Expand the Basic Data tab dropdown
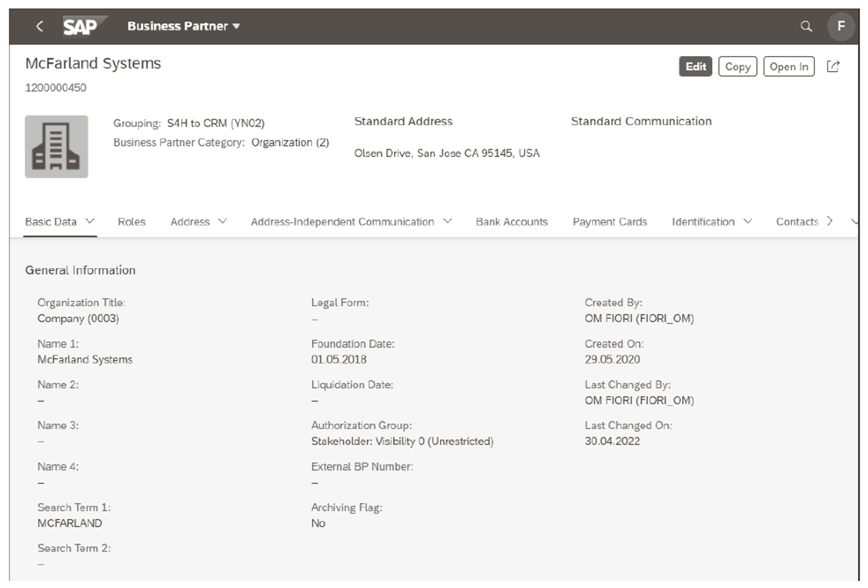The image size is (868, 588). [89, 222]
